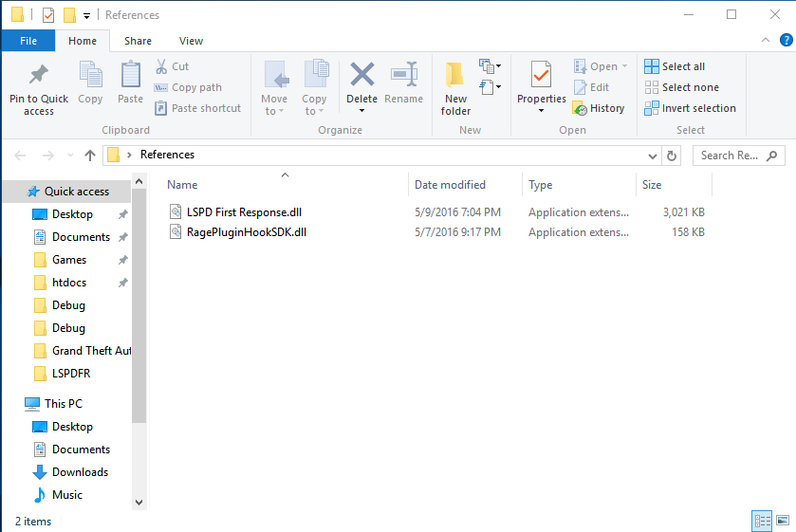Viewport: 796px width, 532px height.
Task: Create a New folder from ribbon
Action: 455,88
